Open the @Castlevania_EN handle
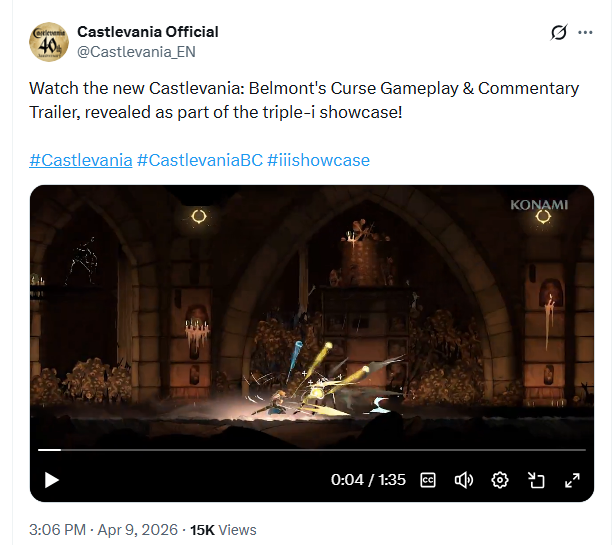Image resolution: width=616 pixels, height=545 pixels. [x=136, y=52]
